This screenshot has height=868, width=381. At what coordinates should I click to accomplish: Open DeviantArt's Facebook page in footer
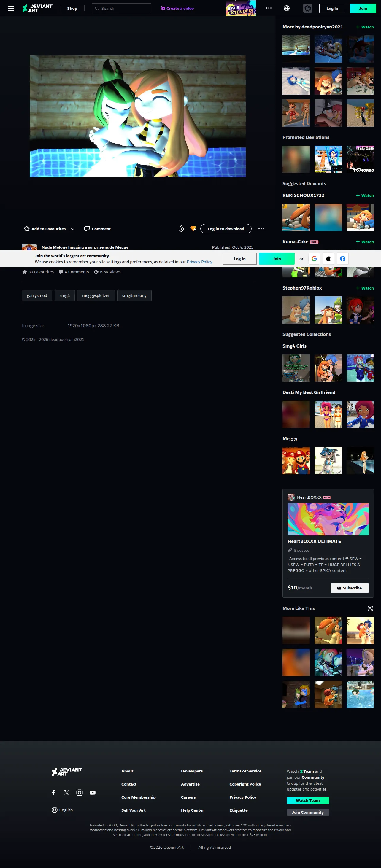tap(53, 793)
